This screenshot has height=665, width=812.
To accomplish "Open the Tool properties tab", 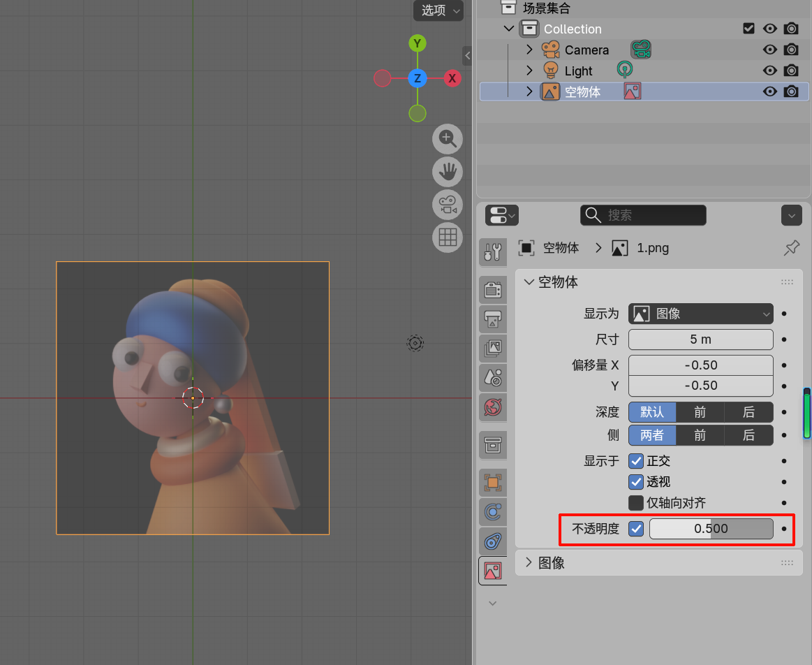I will coord(493,252).
